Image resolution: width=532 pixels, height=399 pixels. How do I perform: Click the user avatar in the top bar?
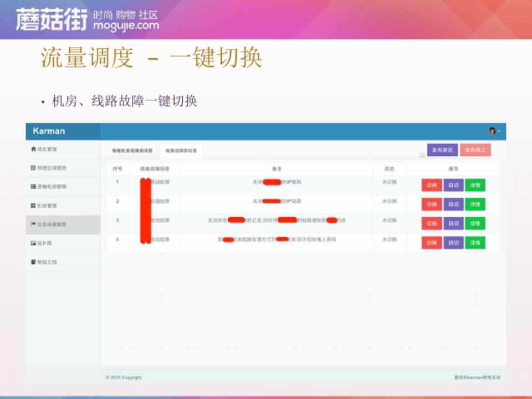(x=492, y=131)
